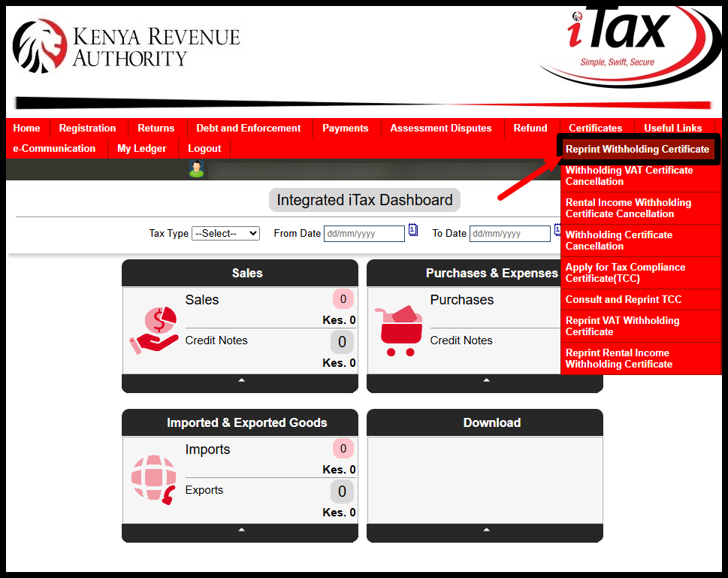Open the Certificates menu
The height and width of the screenshot is (578, 728).
(x=596, y=129)
